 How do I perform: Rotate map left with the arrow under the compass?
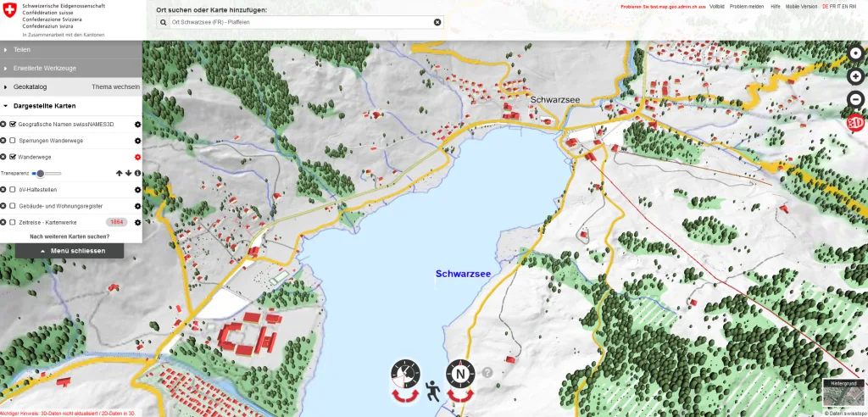452,395
